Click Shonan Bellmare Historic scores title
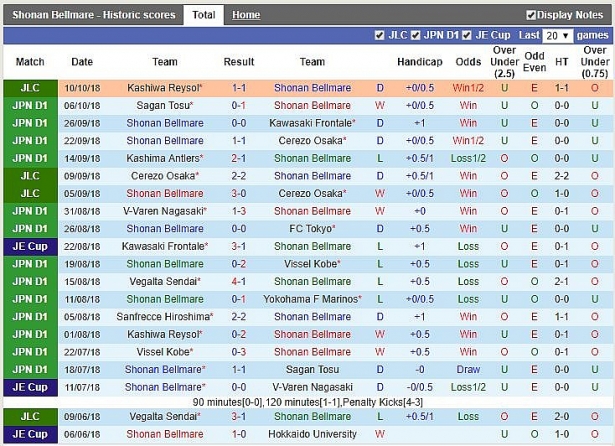This screenshot has height=446, width=615. click(x=94, y=15)
